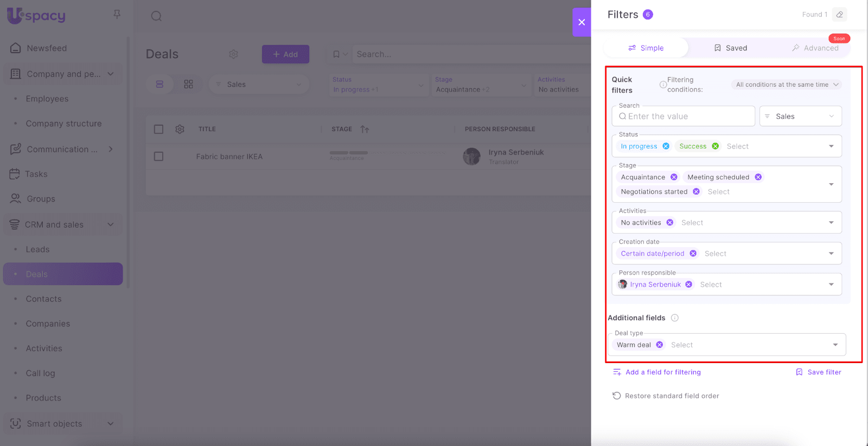
Task: Close the Filters panel
Action: pyautogui.click(x=581, y=22)
